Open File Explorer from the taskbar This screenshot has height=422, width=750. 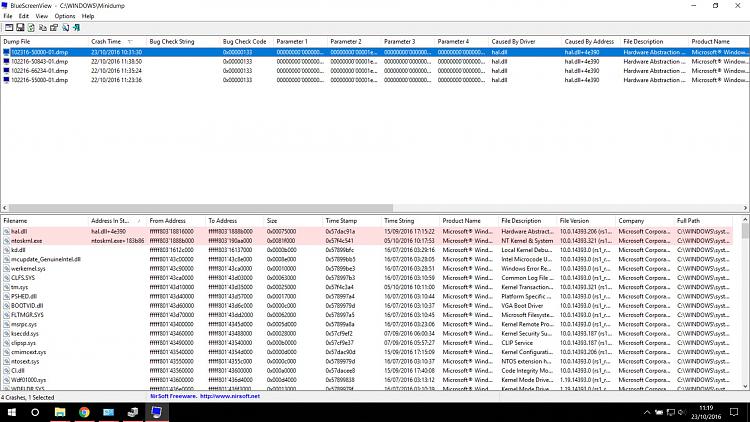click(60, 412)
